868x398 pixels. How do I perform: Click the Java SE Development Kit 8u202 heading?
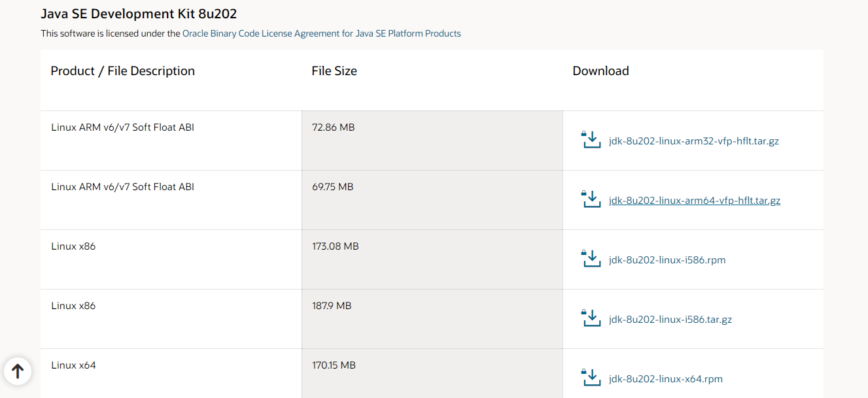(x=139, y=13)
